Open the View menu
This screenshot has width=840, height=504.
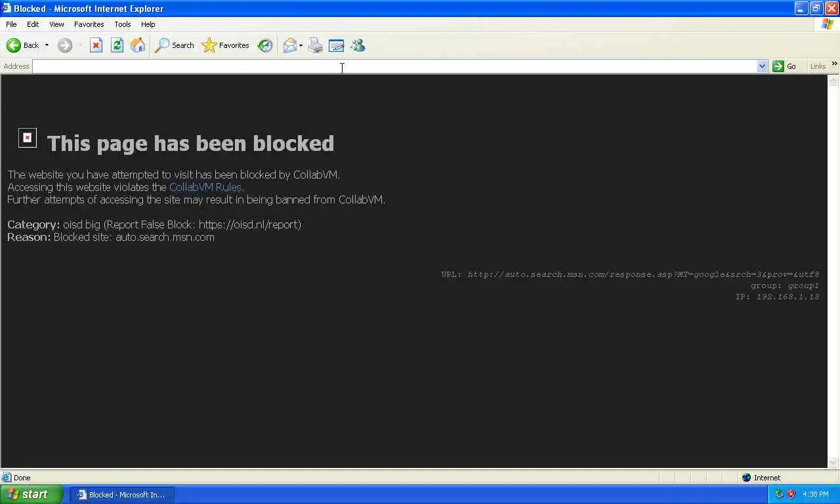pos(56,24)
